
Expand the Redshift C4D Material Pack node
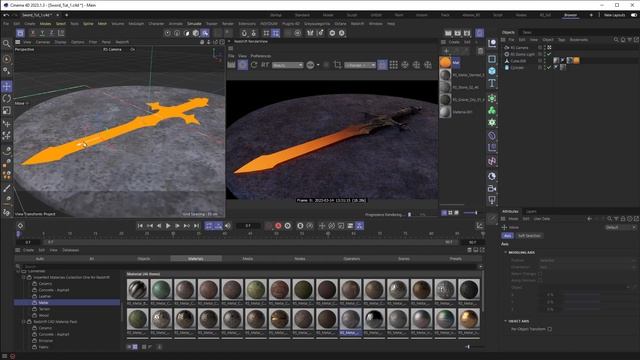coord(24,322)
